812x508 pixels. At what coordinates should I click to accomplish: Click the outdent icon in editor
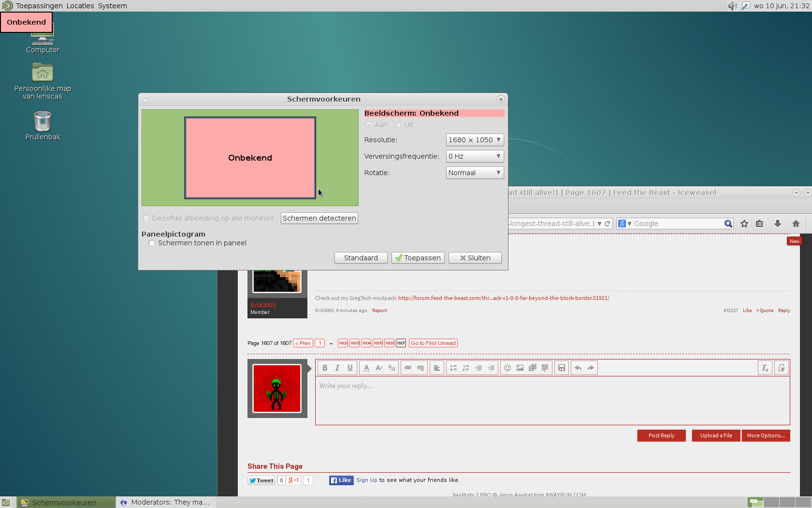478,368
